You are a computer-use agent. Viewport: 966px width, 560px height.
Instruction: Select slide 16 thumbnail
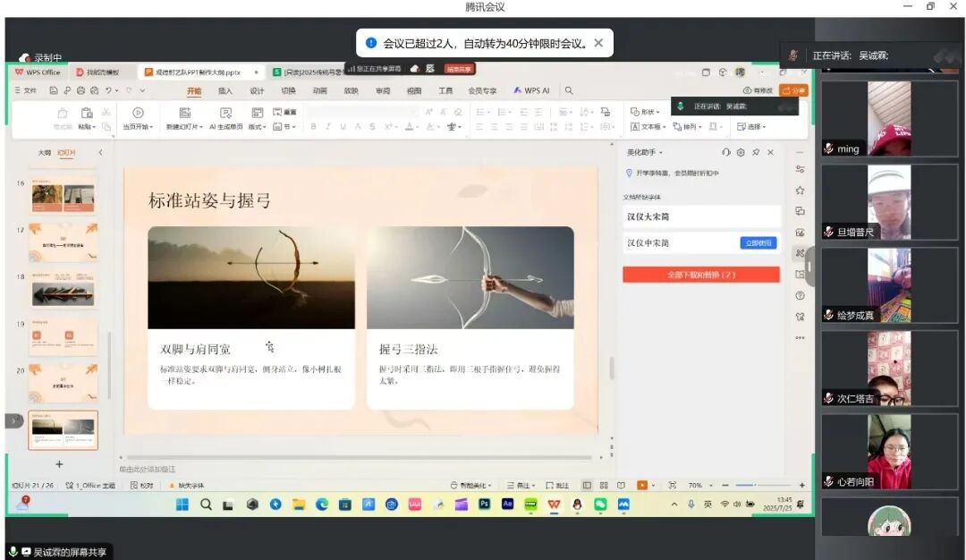coord(63,197)
